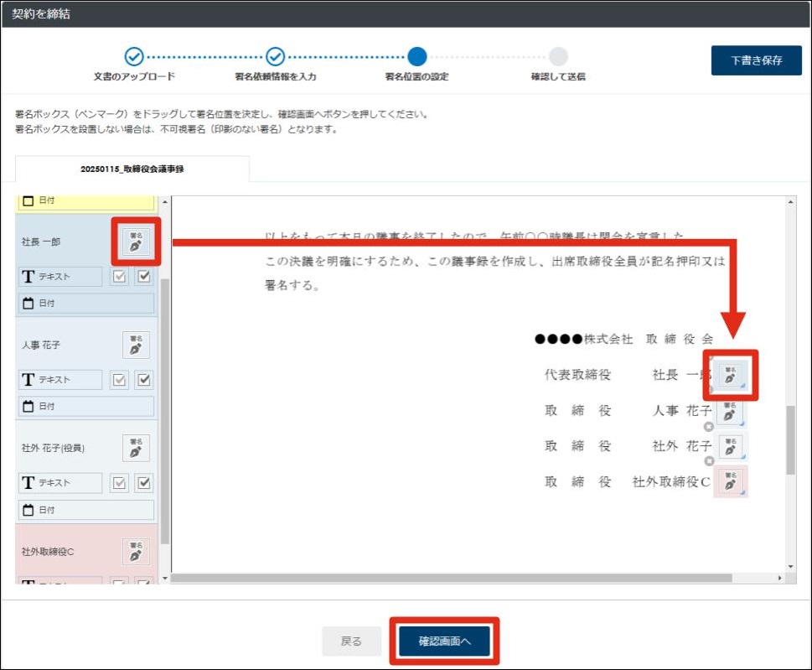Select the signature pen icon for 人事 花子

point(136,345)
